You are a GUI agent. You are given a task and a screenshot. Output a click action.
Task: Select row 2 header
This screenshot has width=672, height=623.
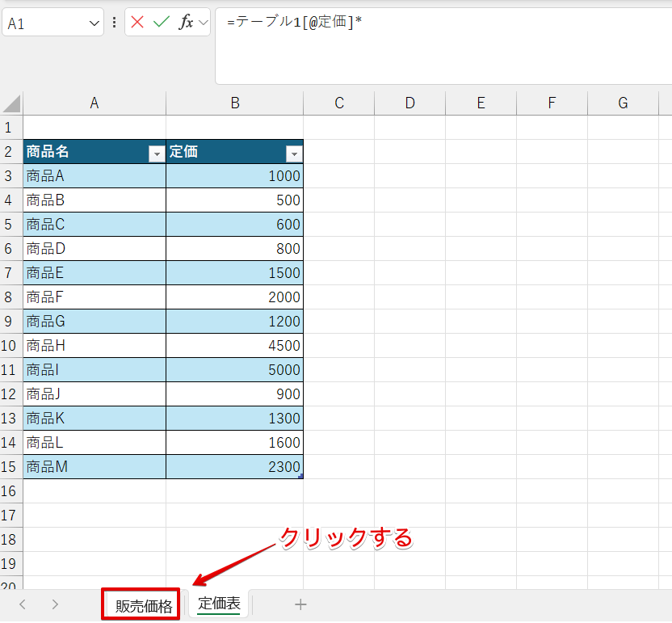[x=11, y=152]
